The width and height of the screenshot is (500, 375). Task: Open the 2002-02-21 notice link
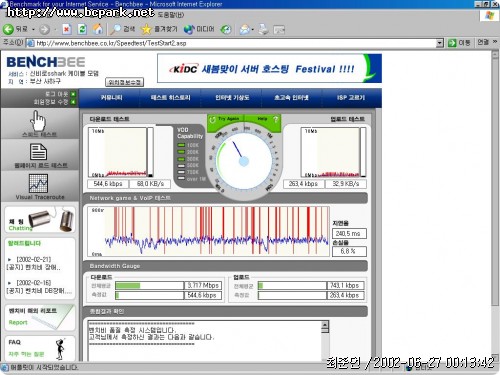click(33, 263)
